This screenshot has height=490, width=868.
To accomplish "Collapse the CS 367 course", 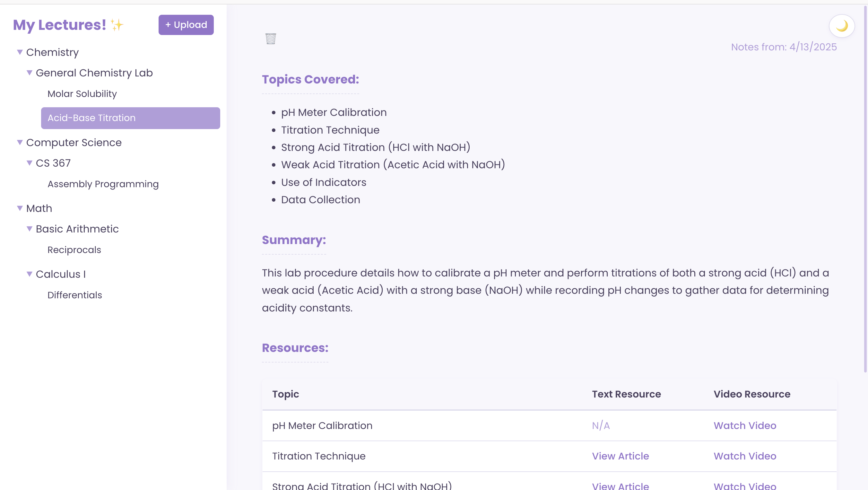I will coord(30,163).
